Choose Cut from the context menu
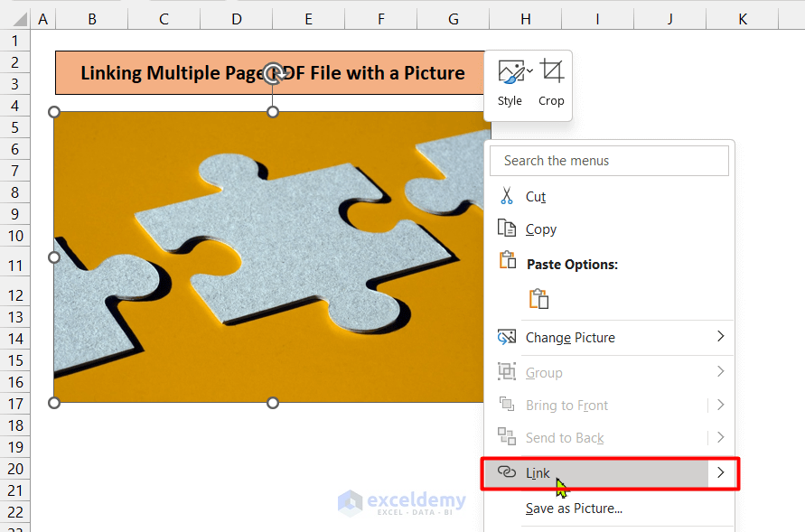The height and width of the screenshot is (532, 805). [610, 197]
